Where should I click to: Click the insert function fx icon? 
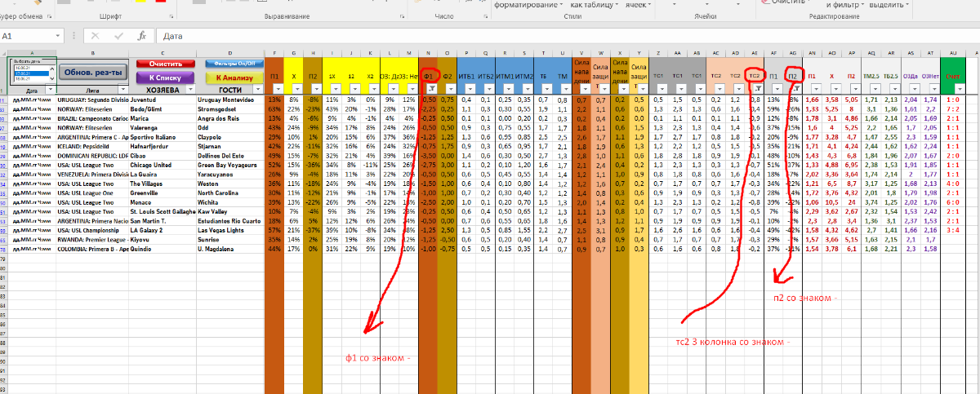coord(141,37)
